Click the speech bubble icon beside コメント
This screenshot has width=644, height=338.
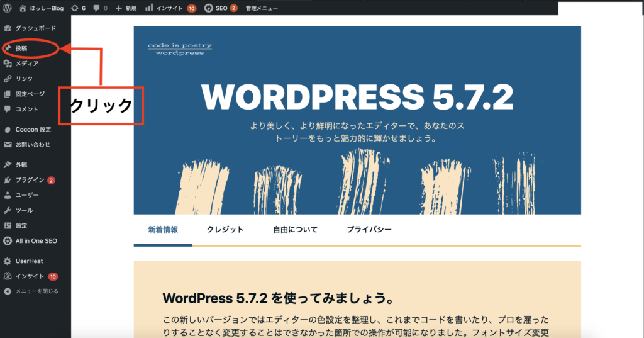(8, 109)
